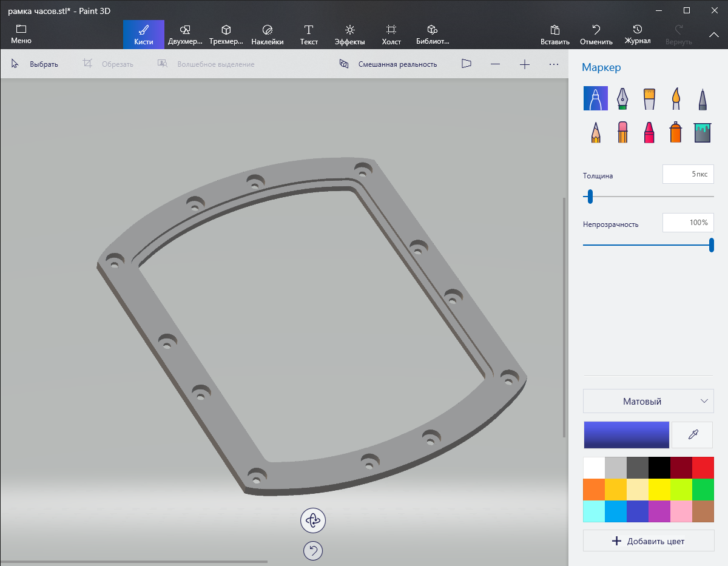Click the Выбрать select tool
The height and width of the screenshot is (566, 728).
pos(35,64)
